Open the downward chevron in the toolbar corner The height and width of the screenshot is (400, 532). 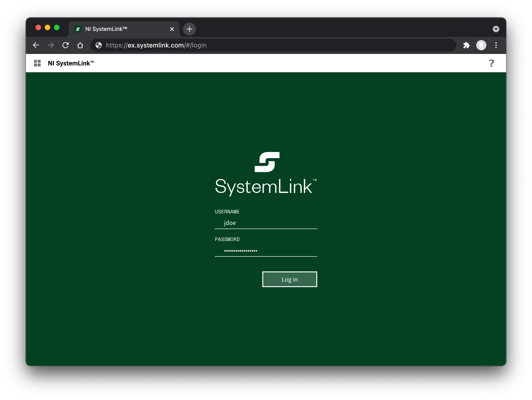pyautogui.click(x=496, y=29)
